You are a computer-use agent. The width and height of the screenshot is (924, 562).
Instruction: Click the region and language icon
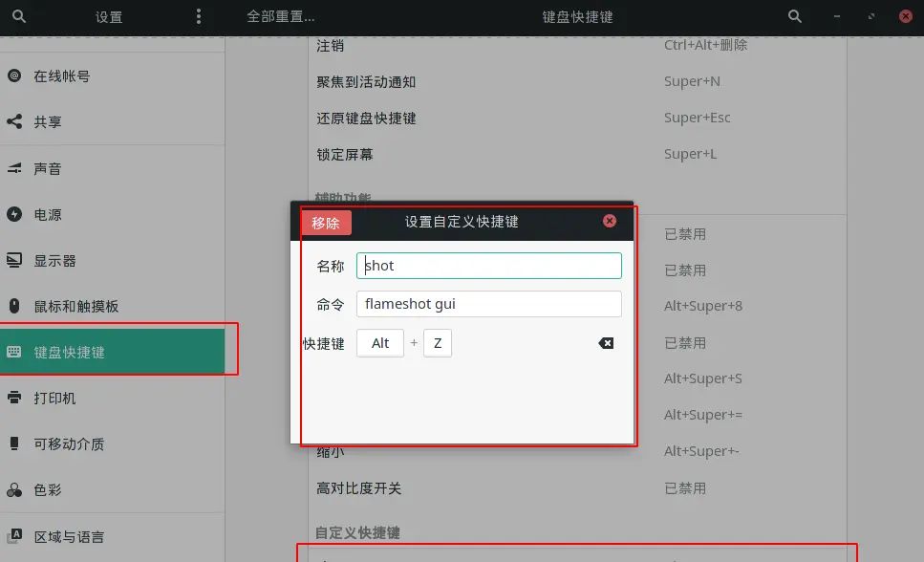point(14,536)
